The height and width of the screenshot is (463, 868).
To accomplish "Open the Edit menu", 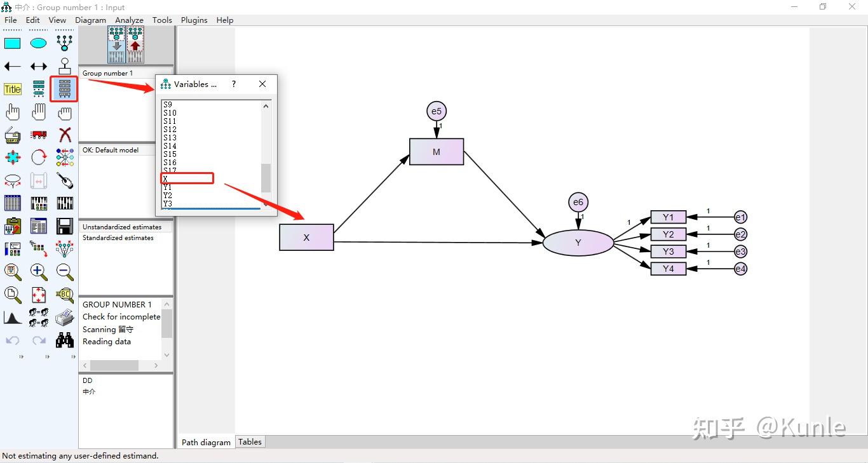I will point(33,20).
